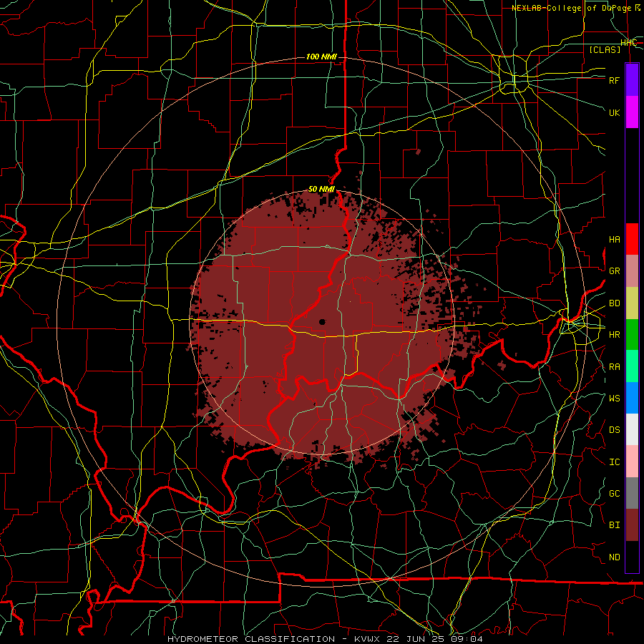Click the UK legend label
Viewport: 644px width, 644px height.
tap(614, 112)
